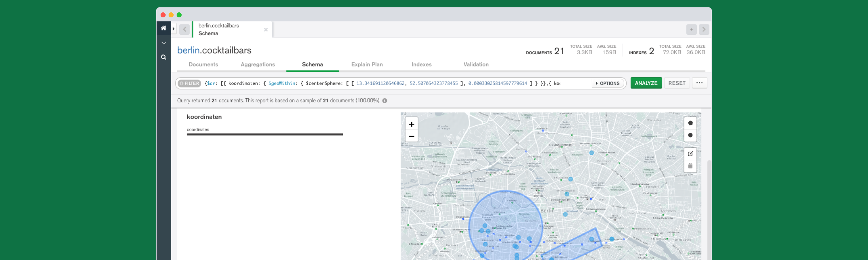
Task: Go to next tab with right arrow
Action: click(704, 29)
